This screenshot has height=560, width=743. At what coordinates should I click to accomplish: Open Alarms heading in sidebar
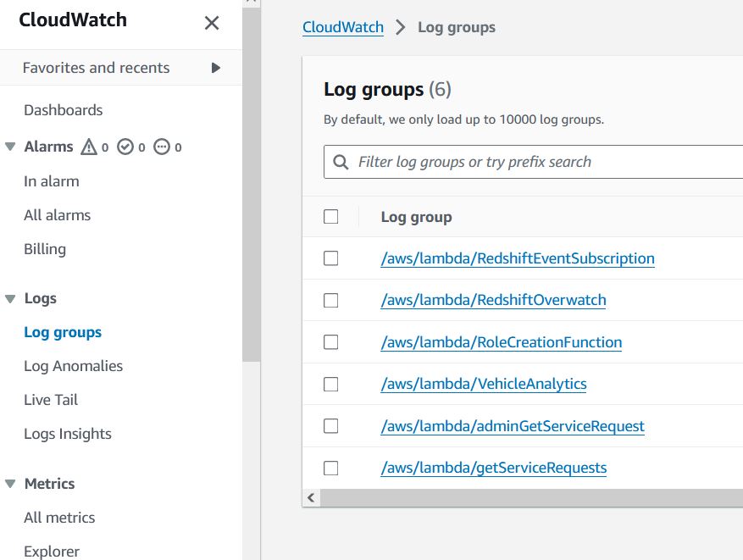coord(49,147)
